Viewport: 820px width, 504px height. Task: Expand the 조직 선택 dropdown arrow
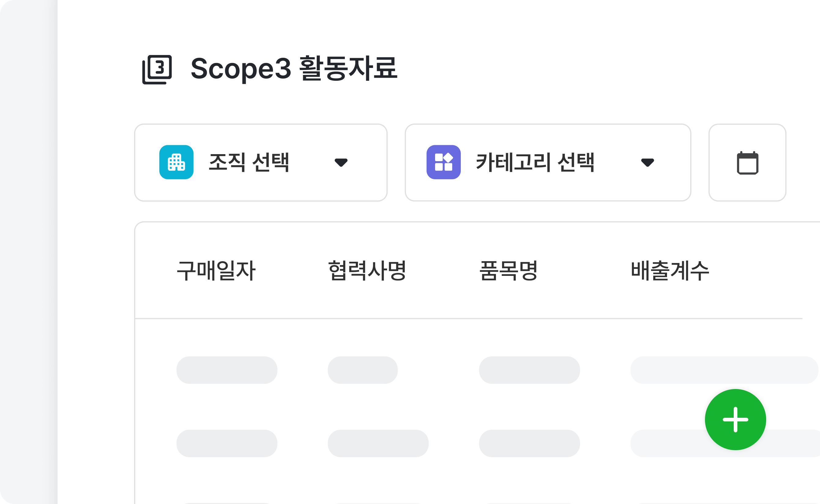click(x=341, y=162)
